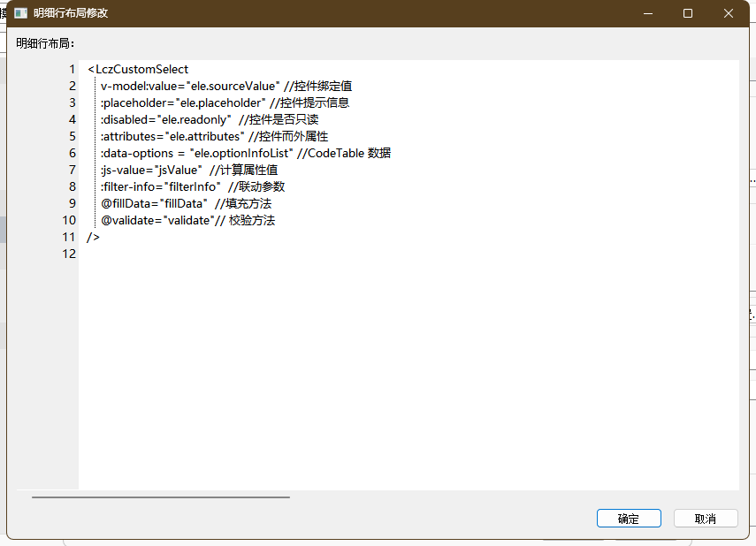Click the :placeholder="ele.placeholder" line
The image size is (756, 546).
225,102
